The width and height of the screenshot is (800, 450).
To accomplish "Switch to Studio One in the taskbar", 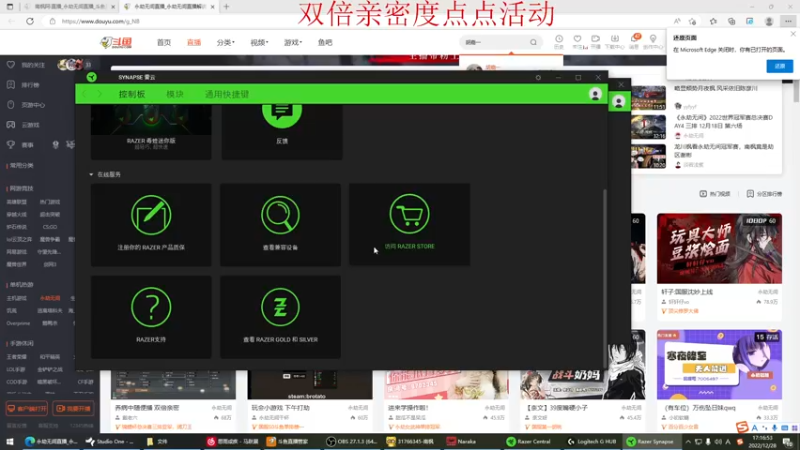I will [x=110, y=442].
